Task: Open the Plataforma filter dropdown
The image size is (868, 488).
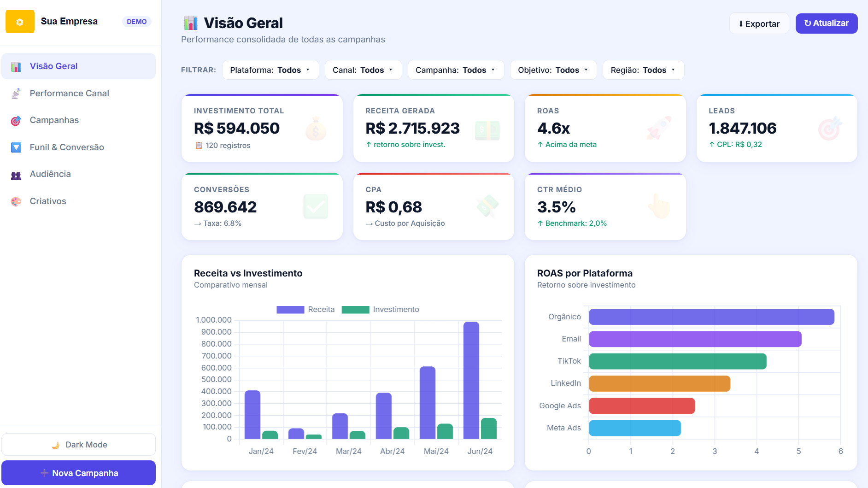Action: click(270, 70)
